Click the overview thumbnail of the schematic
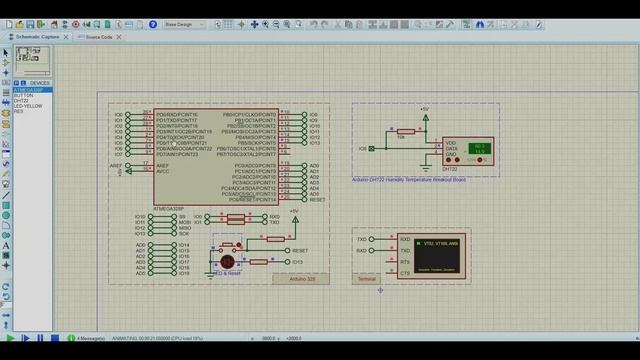The width and height of the screenshot is (640, 360). click(33, 60)
